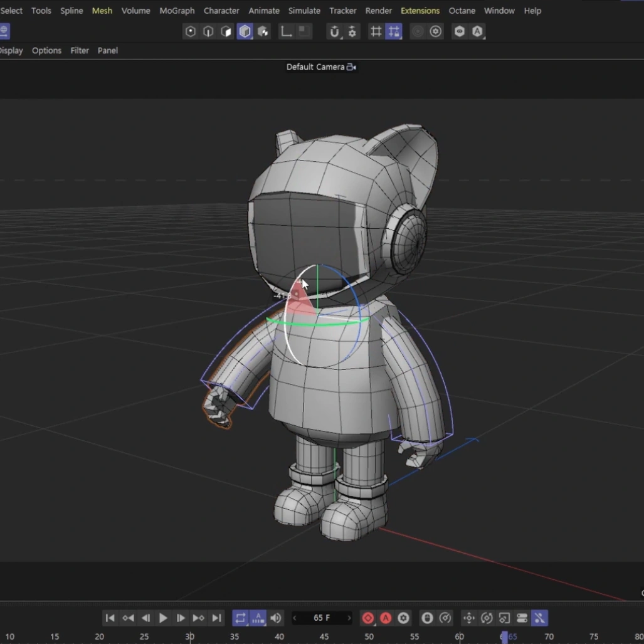Image resolution: width=644 pixels, height=644 pixels.
Task: Decrease frame with left arrow stepper
Action: click(295, 618)
